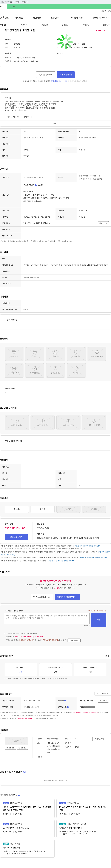The image size is (111, 868).
Task: Open 지도 보기 next to 근무 예정지
Action: (x=103, y=223)
